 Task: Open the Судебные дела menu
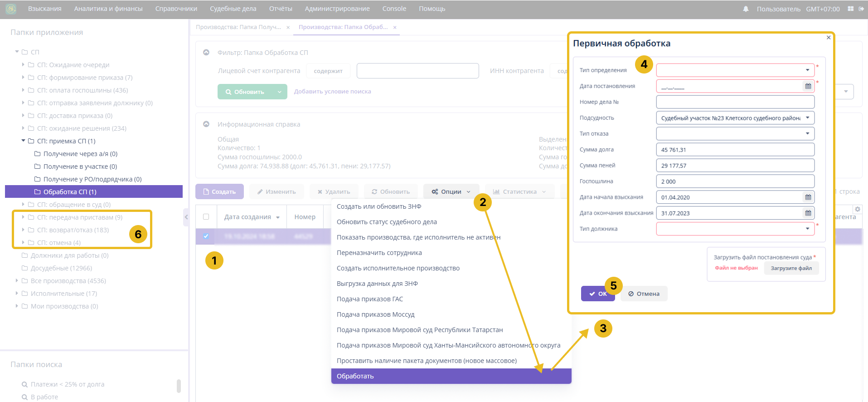(233, 9)
